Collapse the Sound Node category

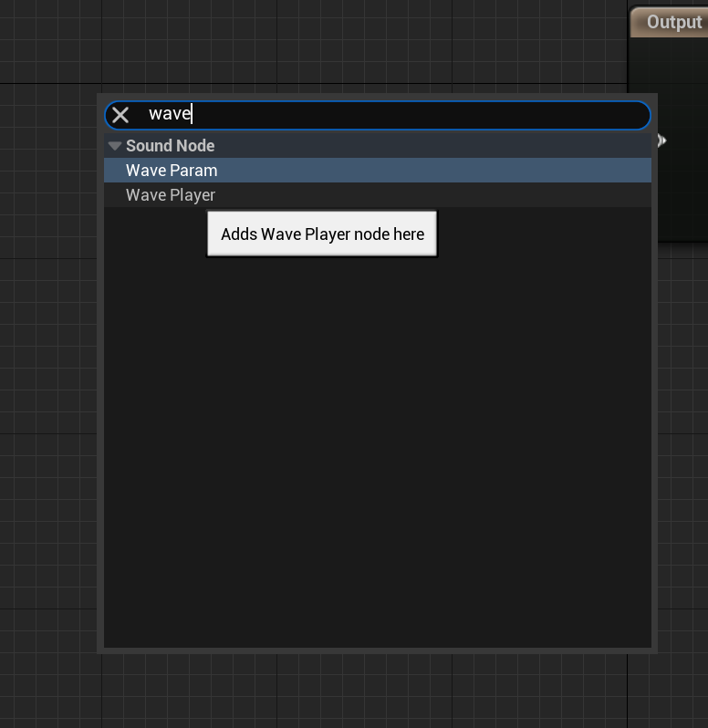pos(114,146)
